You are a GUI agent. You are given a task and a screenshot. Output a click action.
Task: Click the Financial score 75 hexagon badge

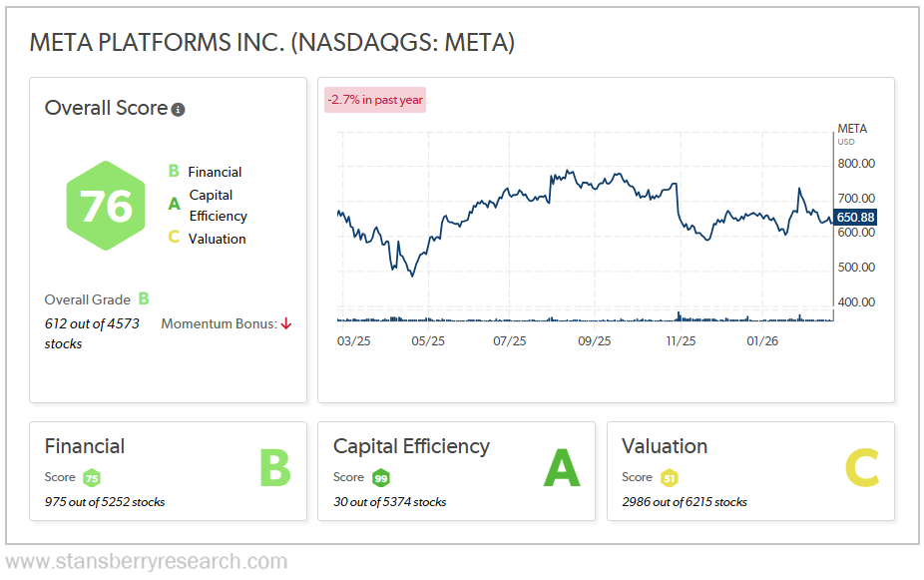(x=91, y=477)
